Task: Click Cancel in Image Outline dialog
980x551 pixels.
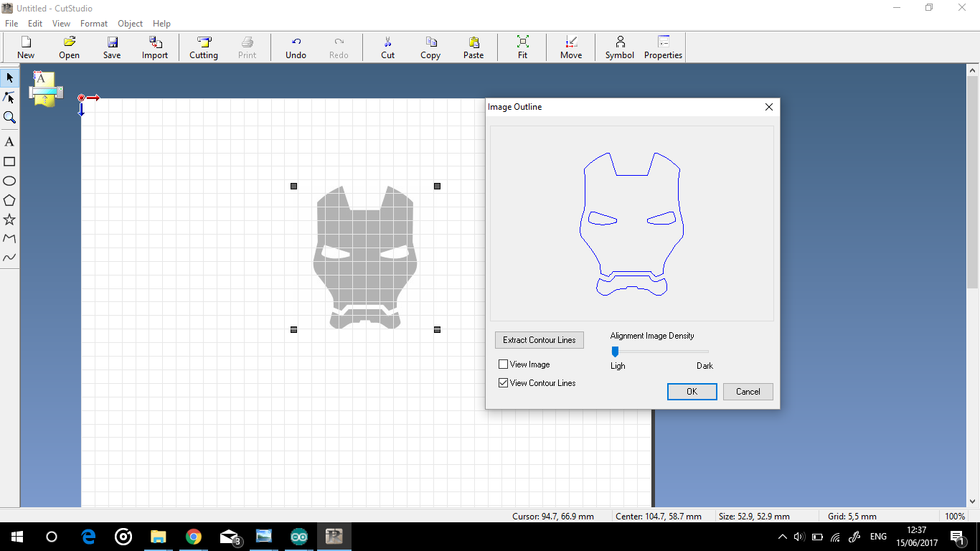Action: click(x=748, y=392)
